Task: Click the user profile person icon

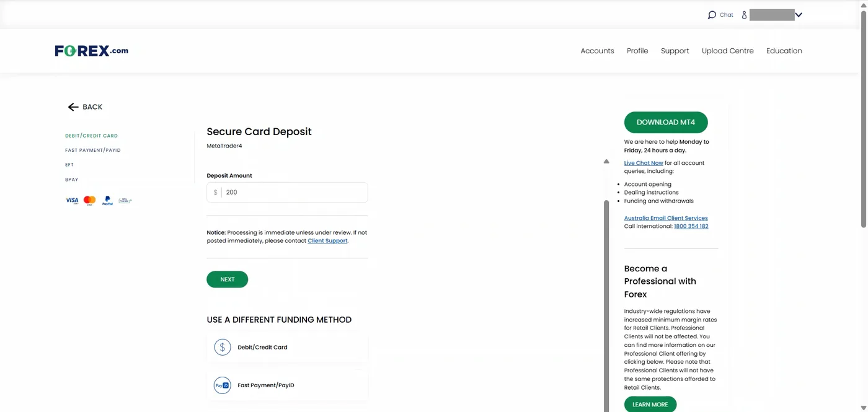Action: (744, 15)
